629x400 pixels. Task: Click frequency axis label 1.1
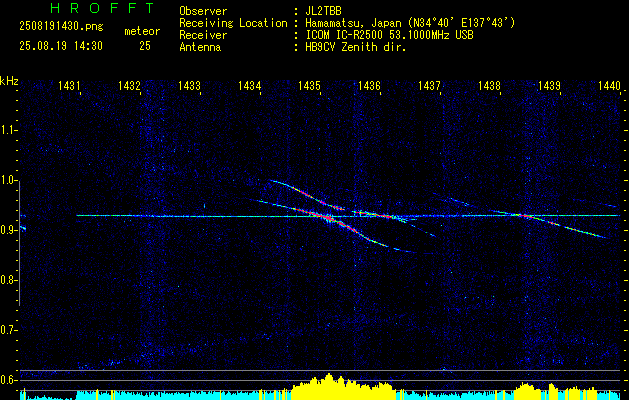click(8, 130)
